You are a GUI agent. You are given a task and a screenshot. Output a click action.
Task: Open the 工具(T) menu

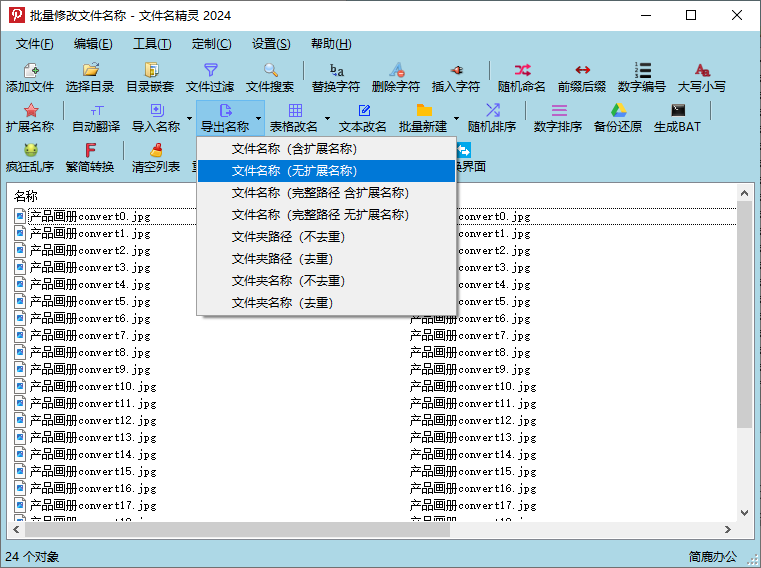click(152, 44)
